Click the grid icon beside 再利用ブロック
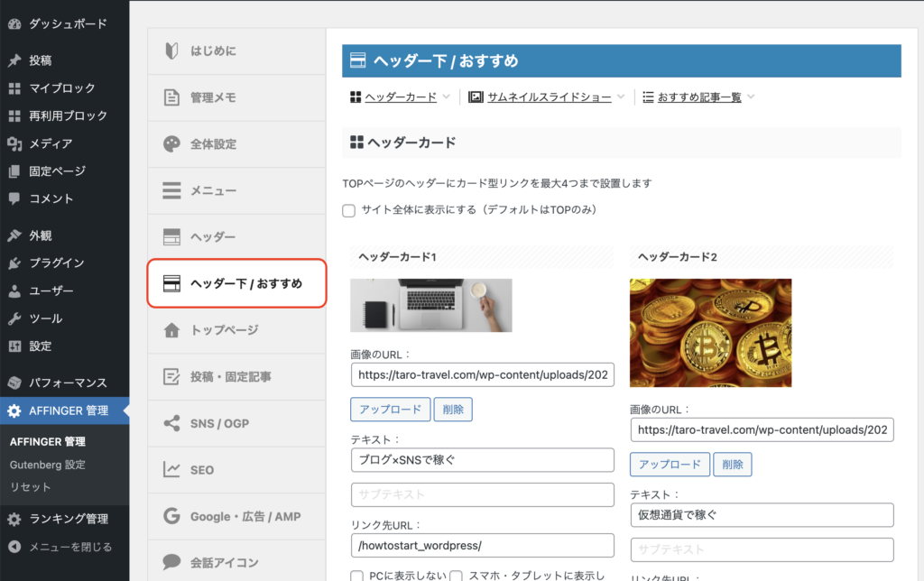This screenshot has width=924, height=581. tap(14, 116)
